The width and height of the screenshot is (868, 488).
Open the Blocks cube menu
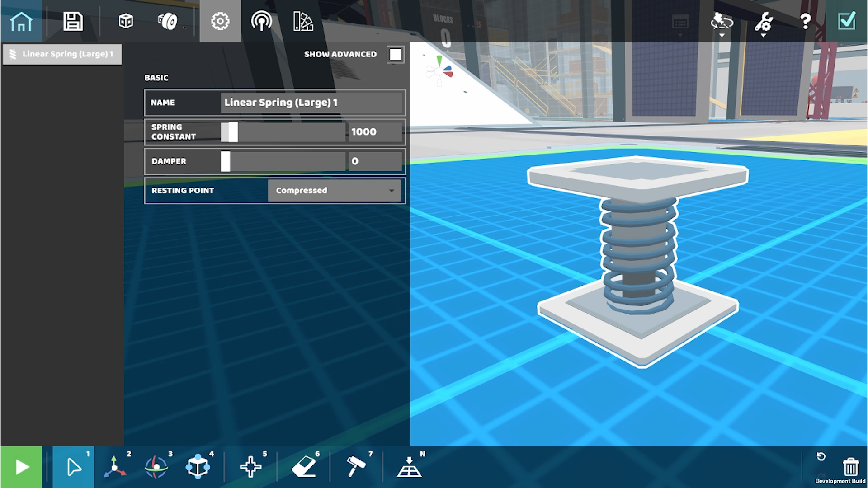[x=126, y=21]
